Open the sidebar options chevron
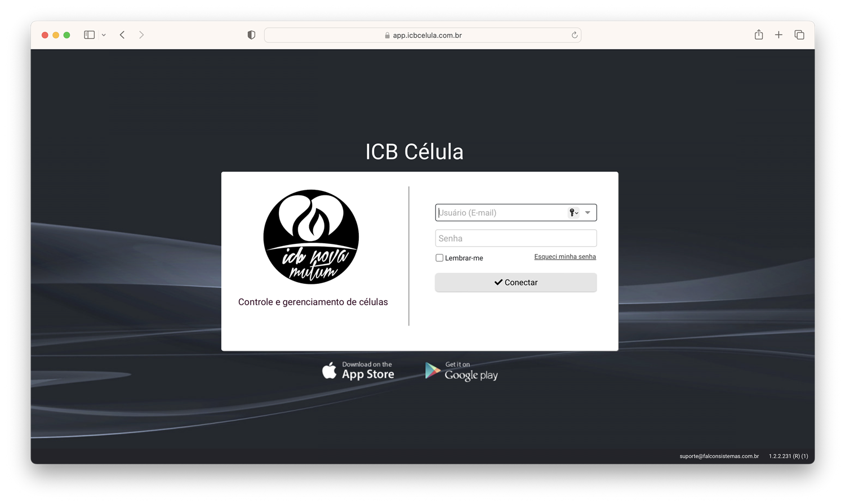This screenshot has height=504, width=845. [104, 35]
